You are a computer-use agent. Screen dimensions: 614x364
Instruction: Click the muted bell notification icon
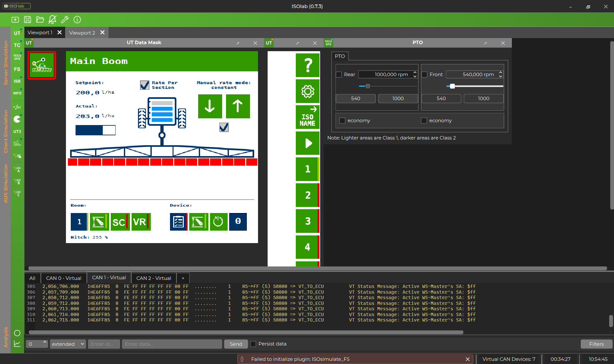pos(52,20)
